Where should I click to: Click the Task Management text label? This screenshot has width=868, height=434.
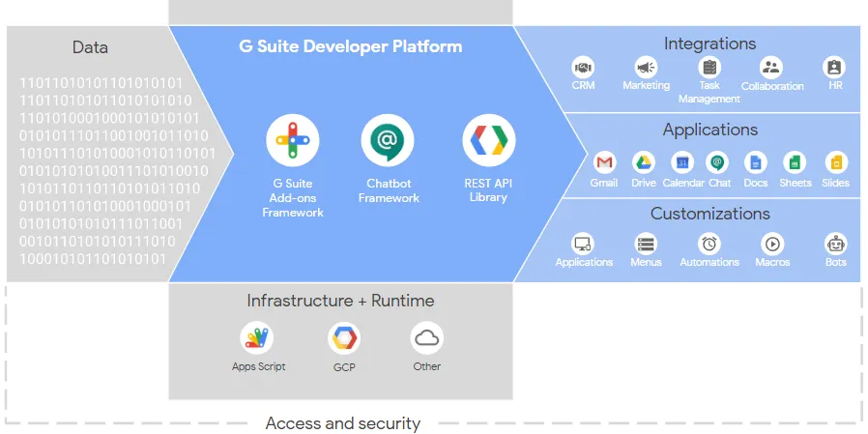(709, 92)
